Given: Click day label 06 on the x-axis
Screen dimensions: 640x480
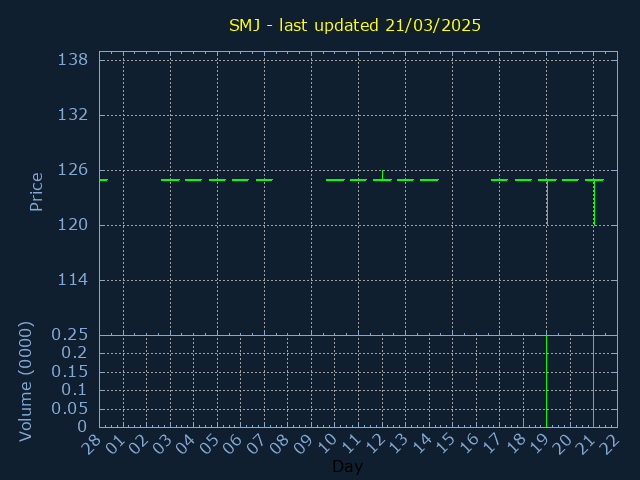Looking at the screenshot, I should tap(232, 443).
